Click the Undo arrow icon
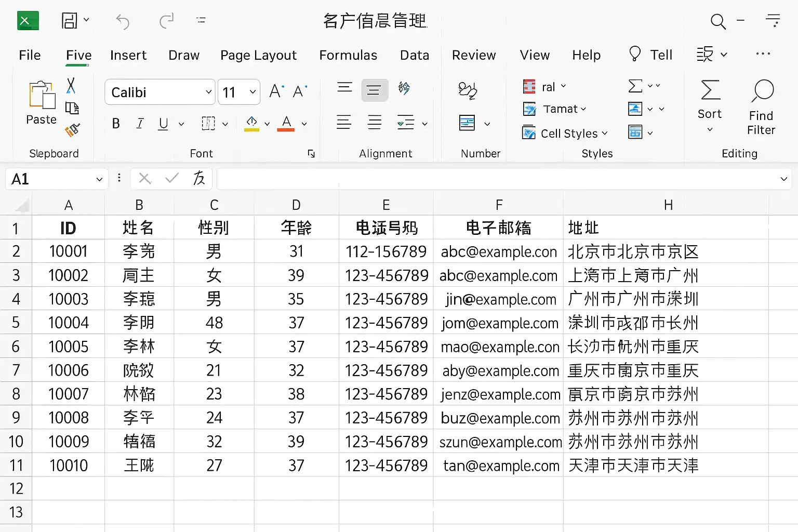 (123, 21)
